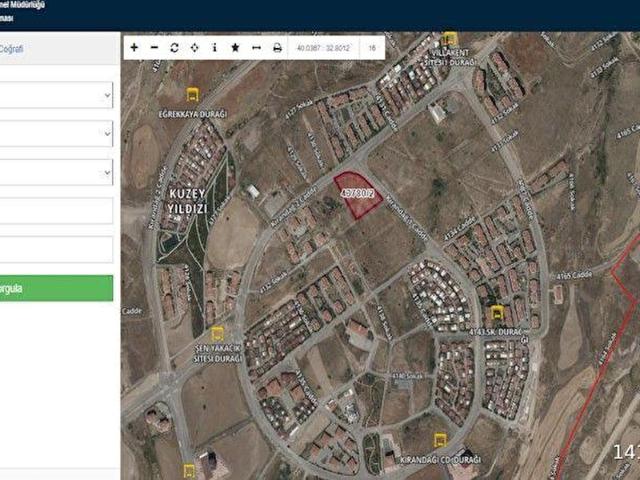Click the Eğrekkaya Durağı bus stop icon
Screen dimensions: 640x480
[192, 95]
